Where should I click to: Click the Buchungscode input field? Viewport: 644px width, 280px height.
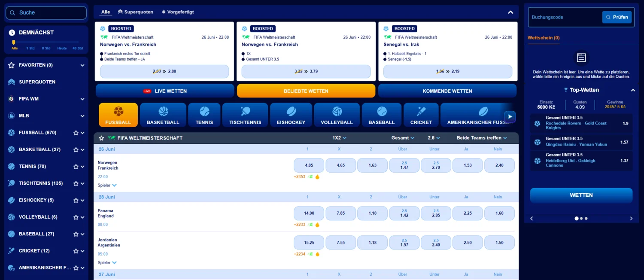pyautogui.click(x=565, y=17)
